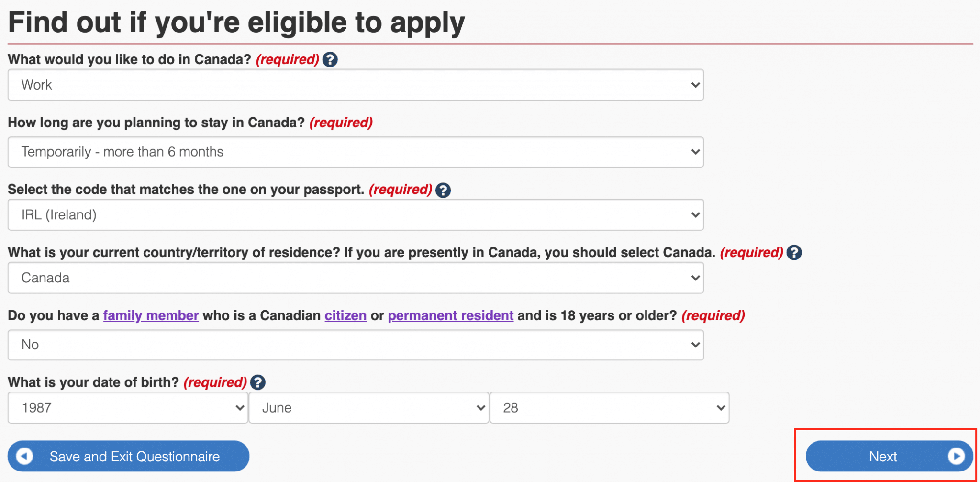The width and height of the screenshot is (980, 482).
Task: Click right arrow icon on Next button
Action: pos(956,456)
